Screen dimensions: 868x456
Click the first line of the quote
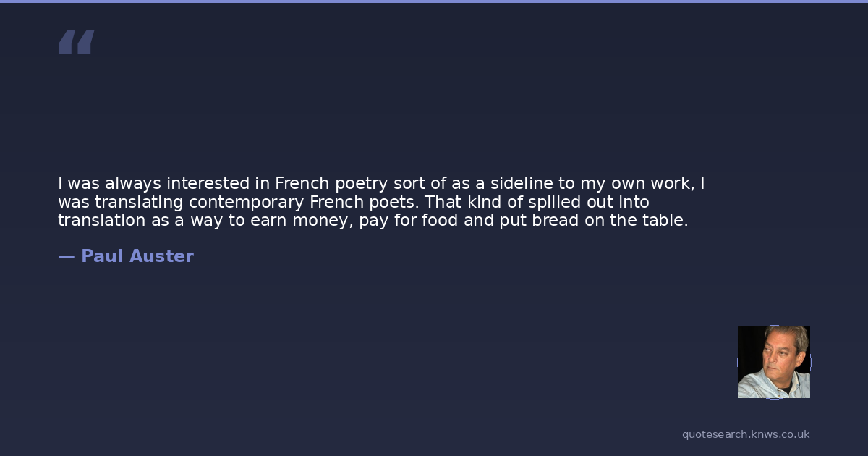(381, 184)
